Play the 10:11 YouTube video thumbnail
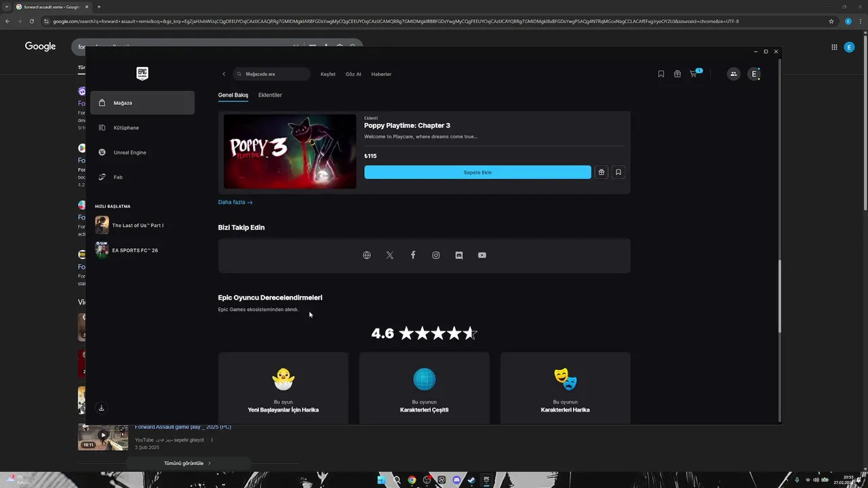This screenshot has width=868, height=488. pos(103,437)
